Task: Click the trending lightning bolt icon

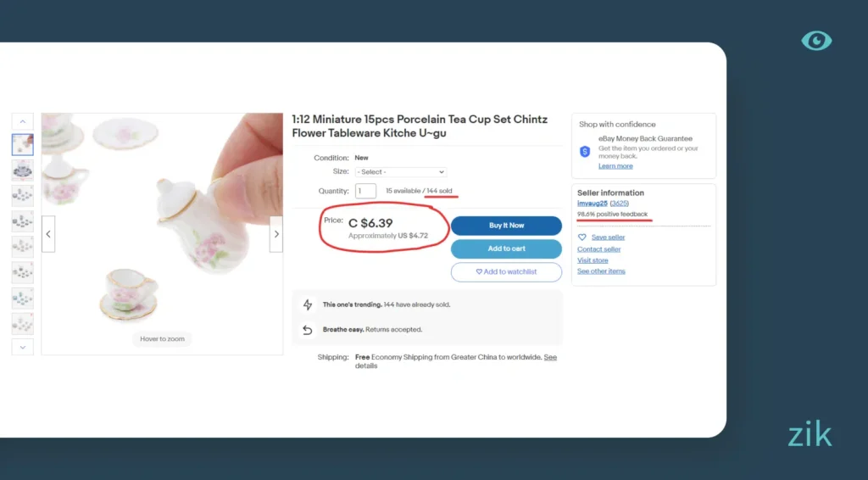Action: [308, 304]
